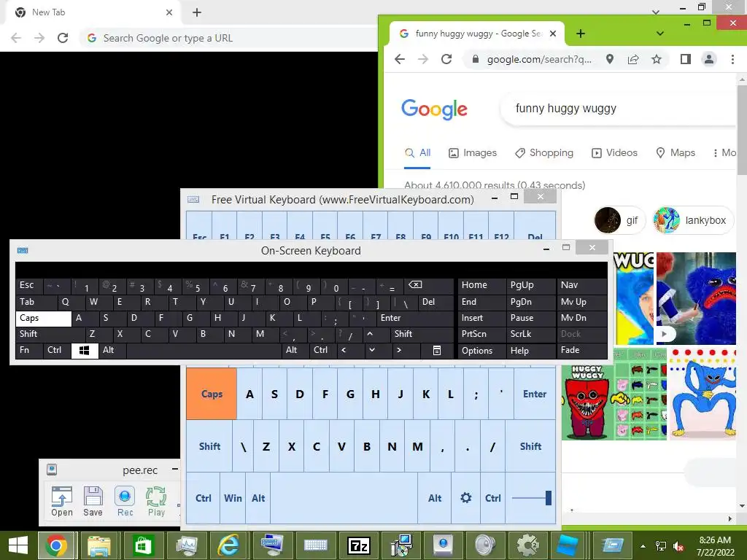Toggle Fn key on the On-Screen Keyboard
Screen dimensions: 747x560
coord(29,350)
